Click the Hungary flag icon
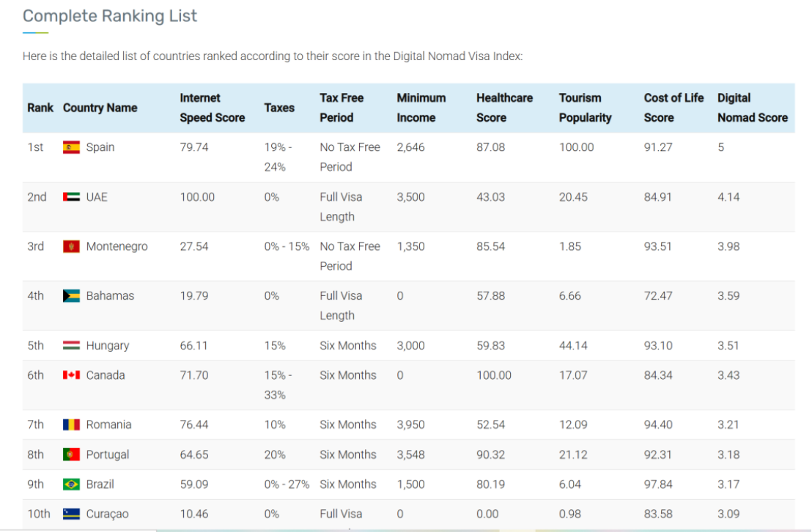This screenshot has height=532, width=812. [72, 346]
